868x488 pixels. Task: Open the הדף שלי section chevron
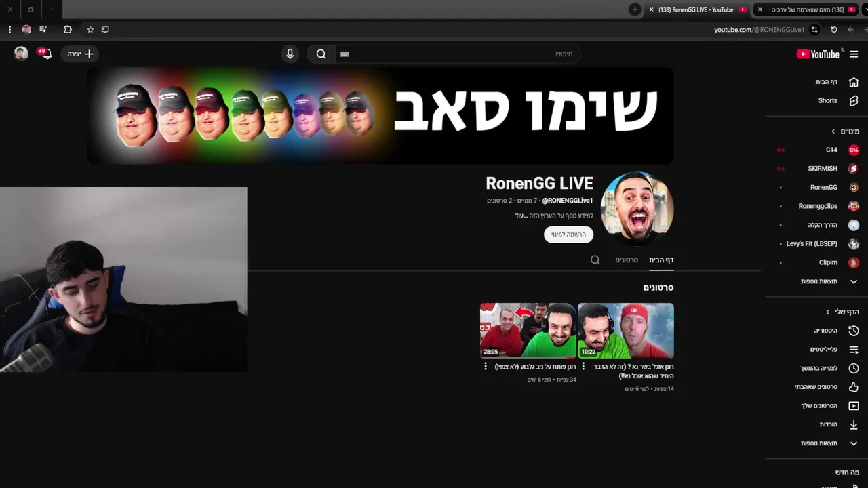coord(828,312)
